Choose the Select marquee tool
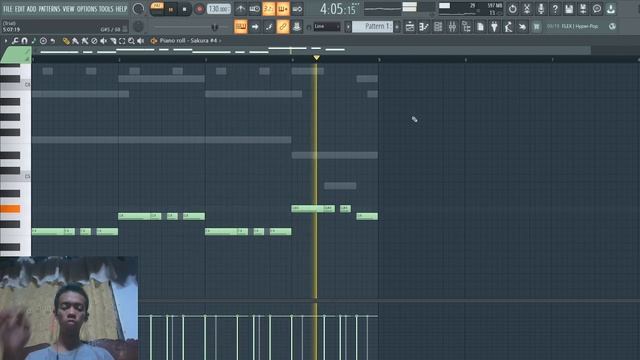Image resolution: width=640 pixels, height=360 pixels. click(x=122, y=41)
